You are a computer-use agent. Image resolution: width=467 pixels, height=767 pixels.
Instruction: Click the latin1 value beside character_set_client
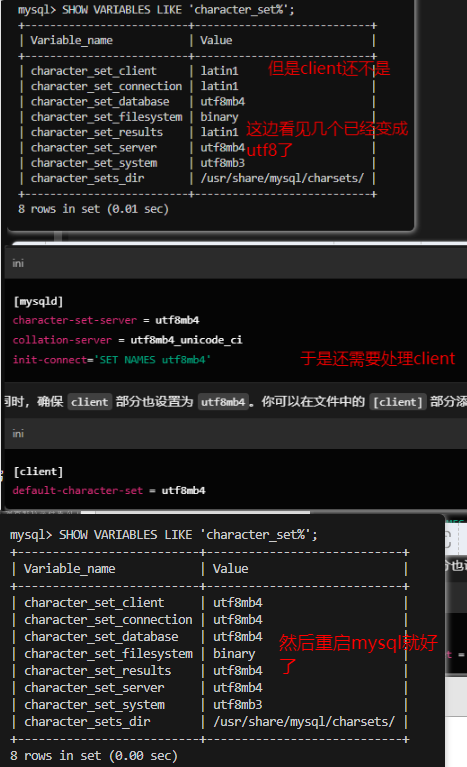(x=219, y=71)
